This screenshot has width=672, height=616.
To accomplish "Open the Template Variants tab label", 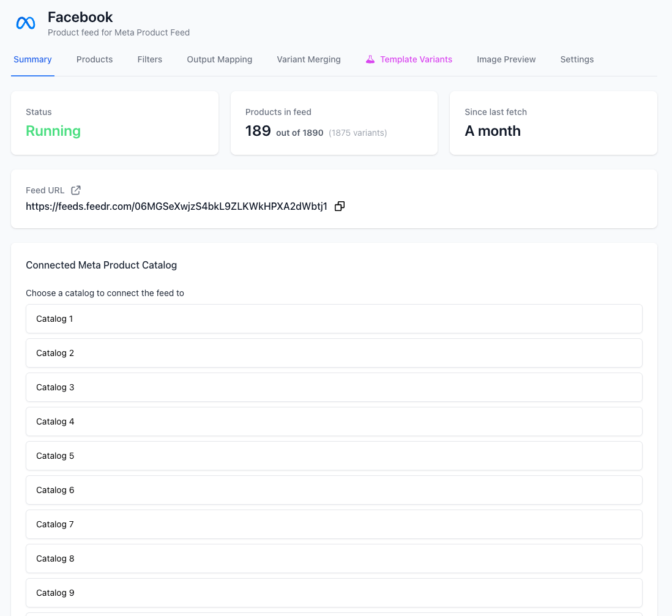I will coord(416,59).
